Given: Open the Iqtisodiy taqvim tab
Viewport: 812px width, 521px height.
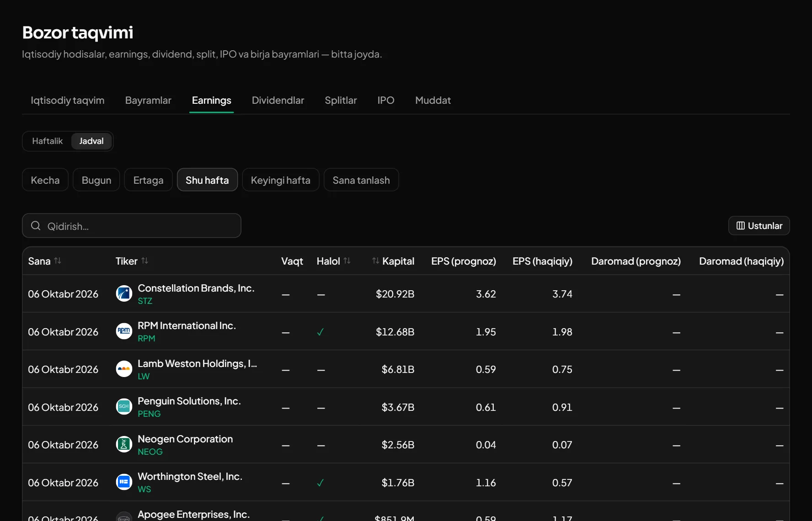Looking at the screenshot, I should (68, 101).
